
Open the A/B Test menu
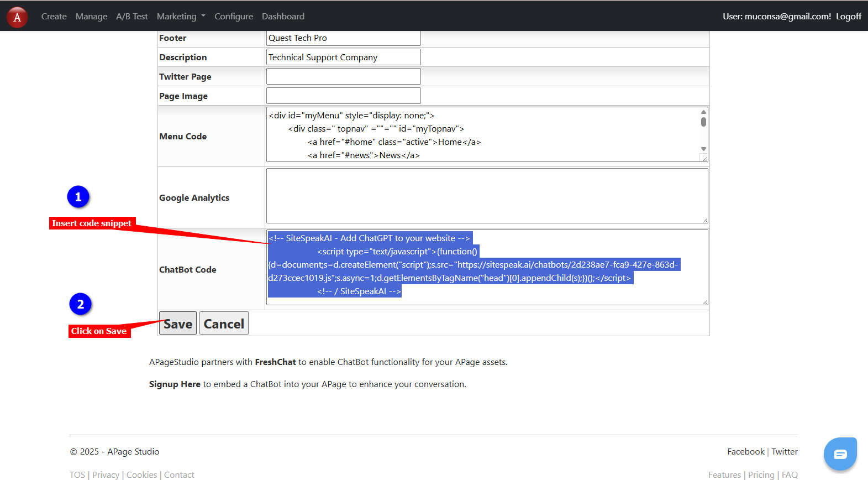click(132, 17)
